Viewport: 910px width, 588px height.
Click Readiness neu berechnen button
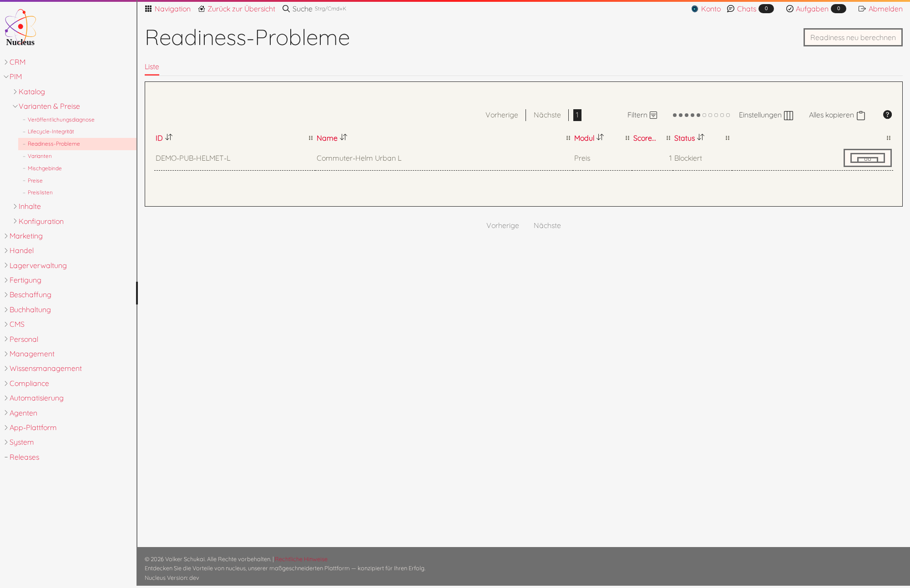click(x=853, y=37)
